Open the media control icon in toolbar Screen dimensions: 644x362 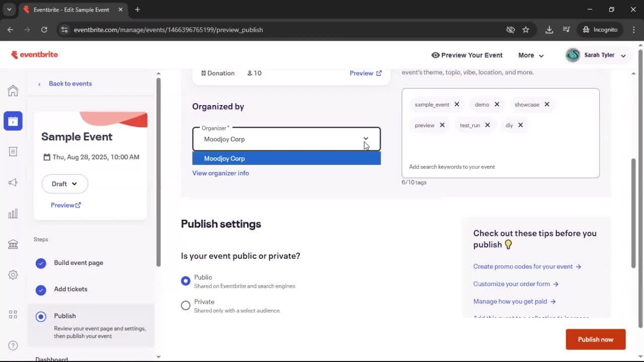567,30
